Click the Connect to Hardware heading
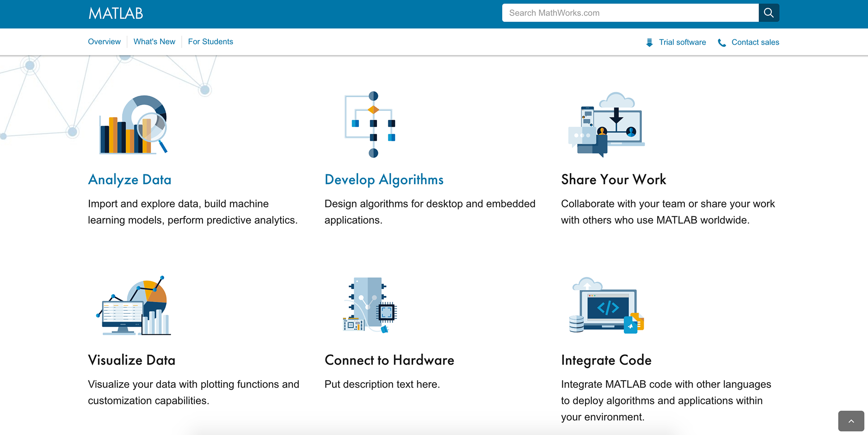This screenshot has width=868, height=435. 389,360
